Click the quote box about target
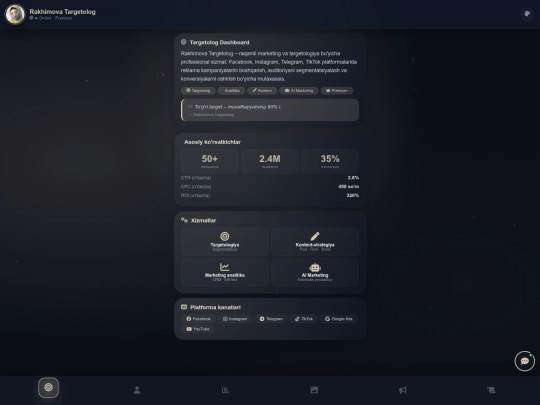The image size is (540, 405). click(270, 110)
